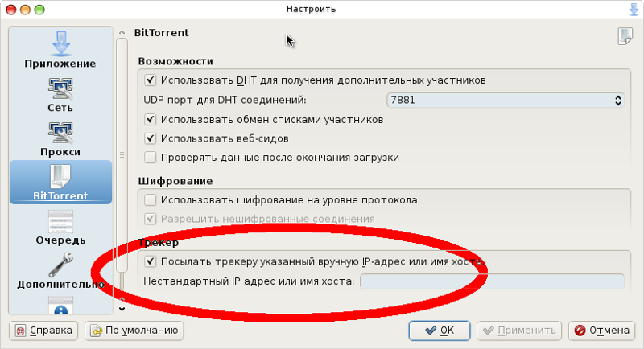Close the Настроить window via red button
644x349 pixels.
[x=11, y=10]
